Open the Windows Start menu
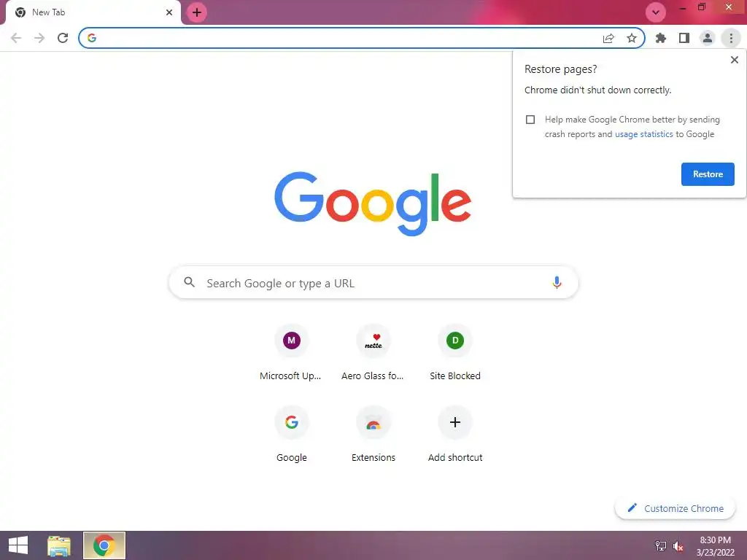This screenshot has height=560, width=747. (18, 545)
